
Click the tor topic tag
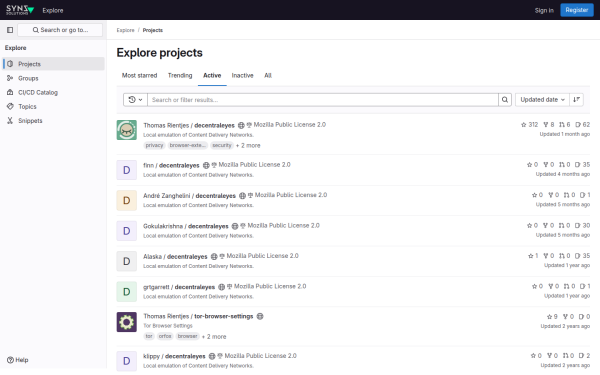(x=149, y=336)
